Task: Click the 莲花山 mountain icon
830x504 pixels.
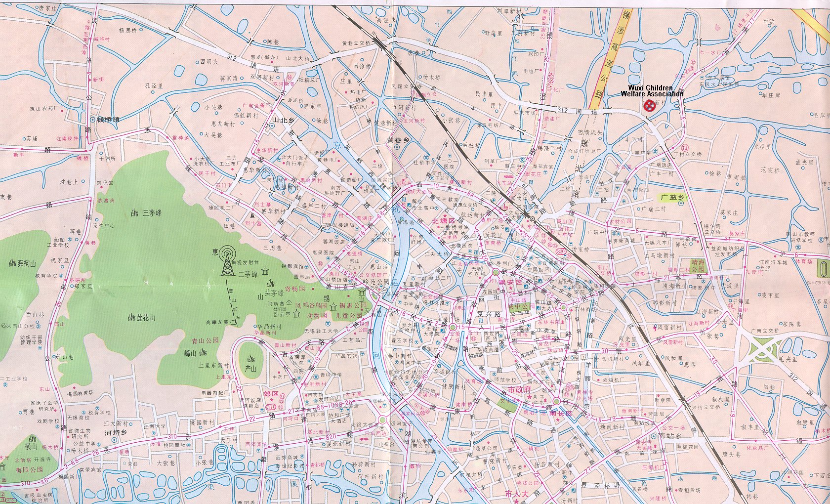Action: [x=131, y=317]
